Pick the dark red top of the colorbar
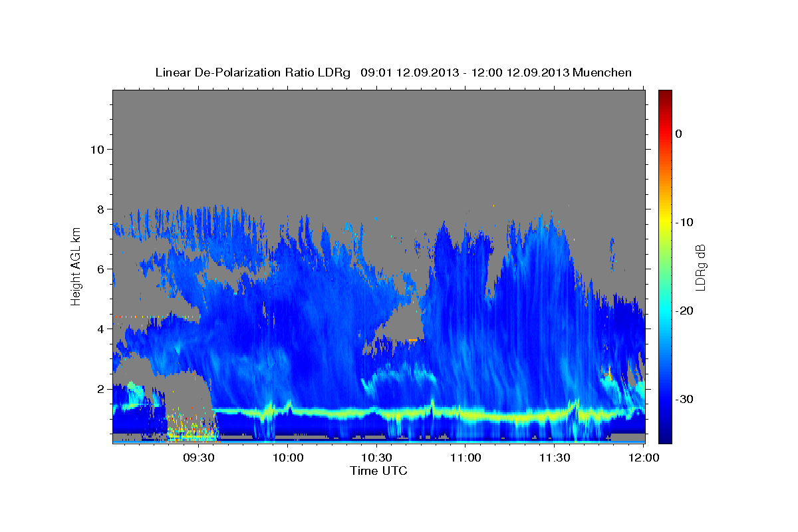 coord(665,94)
